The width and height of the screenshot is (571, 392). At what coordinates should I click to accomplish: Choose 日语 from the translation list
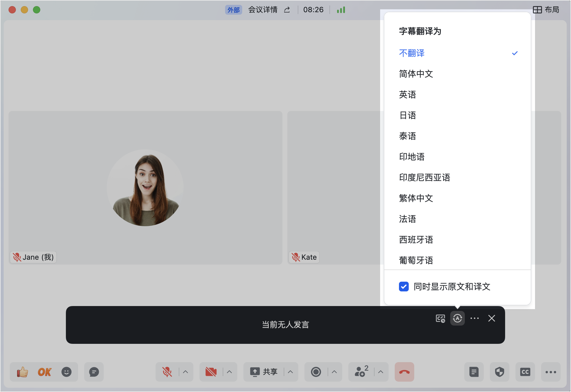(408, 115)
